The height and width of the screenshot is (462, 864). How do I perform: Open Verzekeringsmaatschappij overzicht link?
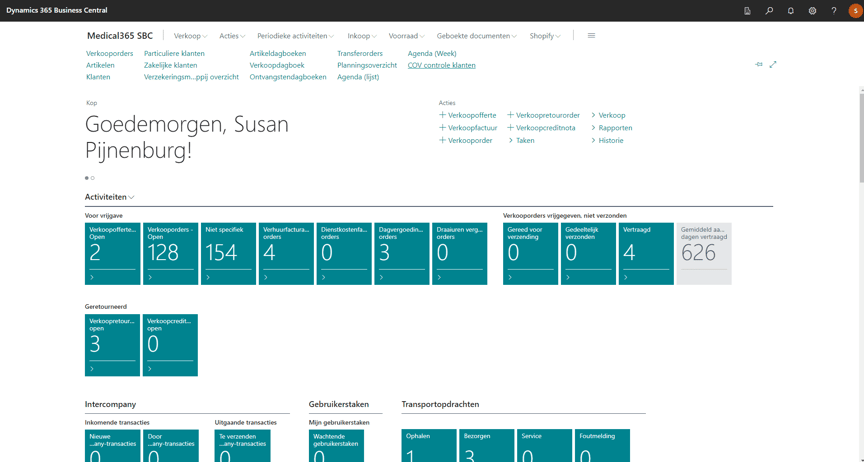coord(191,77)
